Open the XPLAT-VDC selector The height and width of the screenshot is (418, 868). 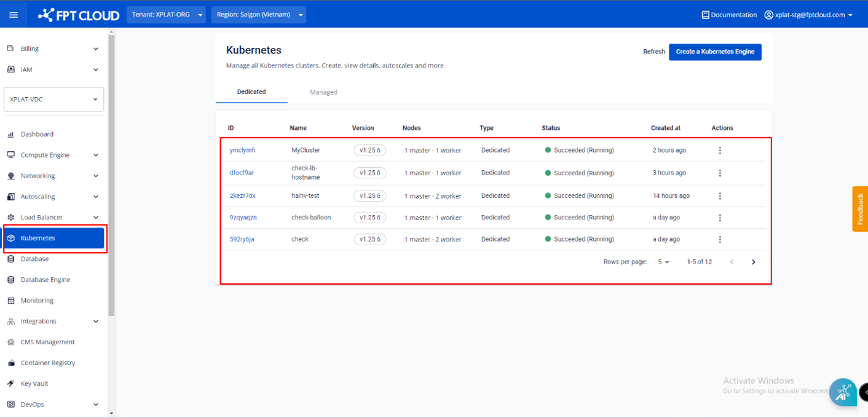(54, 100)
